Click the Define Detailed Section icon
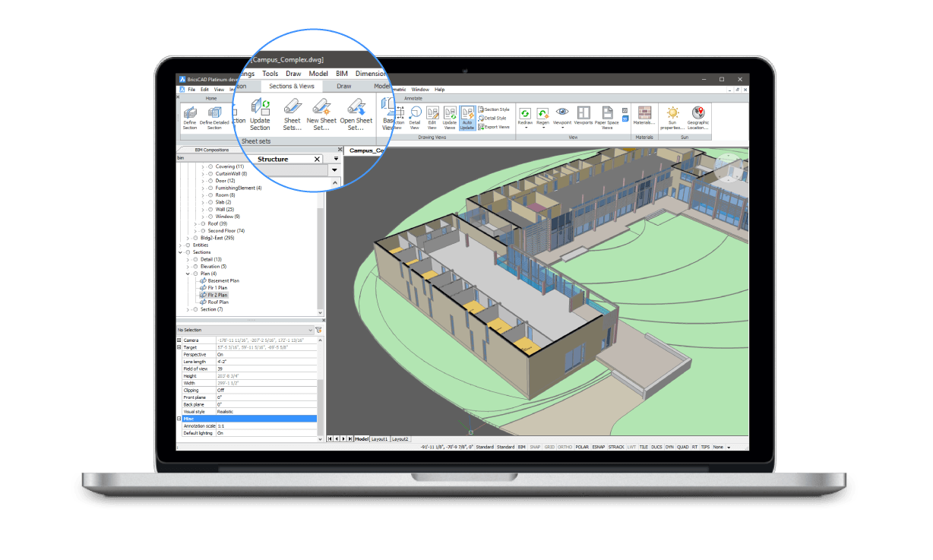Image resolution: width=933 pixels, height=560 pixels. tap(214, 112)
